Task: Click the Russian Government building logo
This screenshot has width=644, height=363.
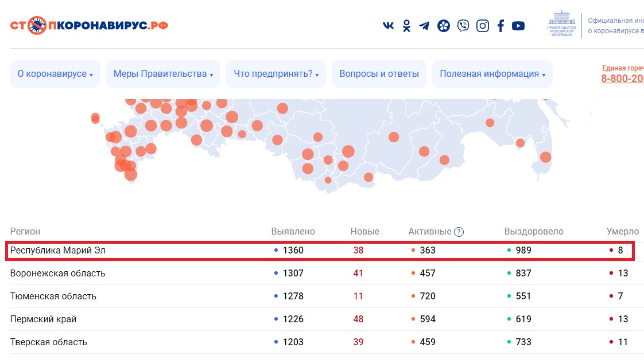Action: pos(562,24)
